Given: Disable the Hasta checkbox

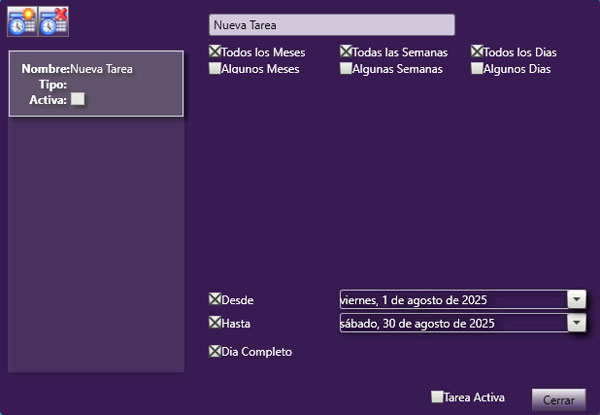Looking at the screenshot, I should 215,323.
